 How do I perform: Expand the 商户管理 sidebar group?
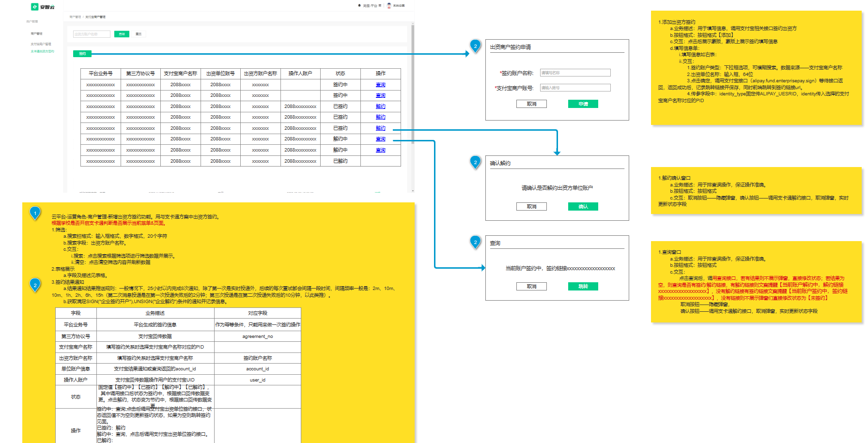(x=32, y=21)
